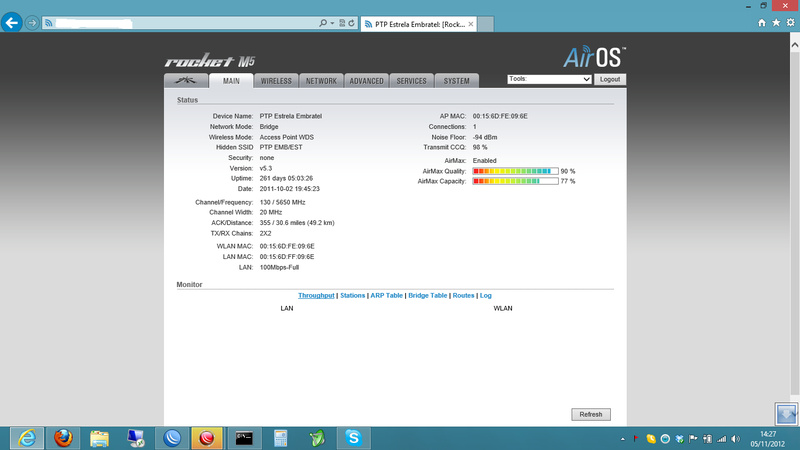Viewport: 800px width, 450px height.
Task: Reload page with address bar refresh icon
Action: pyautogui.click(x=352, y=23)
